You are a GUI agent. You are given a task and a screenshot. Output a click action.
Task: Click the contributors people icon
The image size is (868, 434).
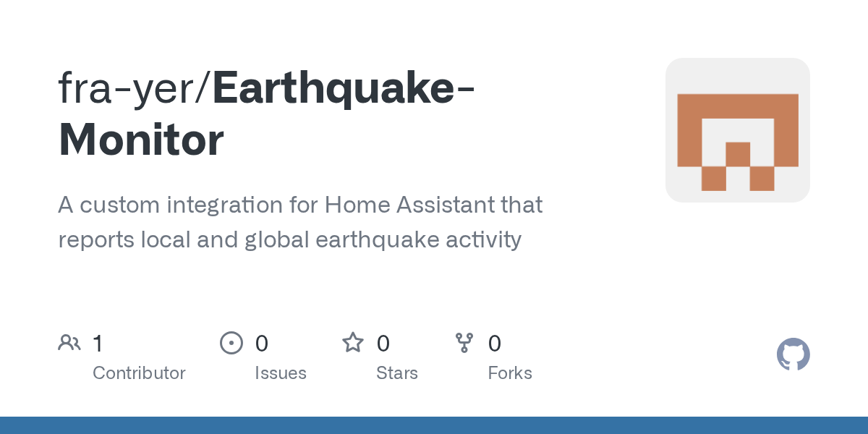pyautogui.click(x=69, y=342)
